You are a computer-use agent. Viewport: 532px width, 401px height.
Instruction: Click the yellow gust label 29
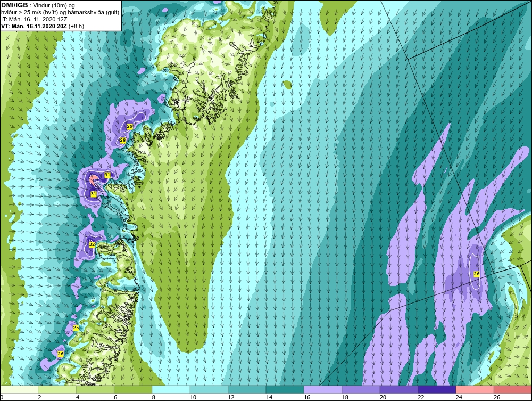130,126
